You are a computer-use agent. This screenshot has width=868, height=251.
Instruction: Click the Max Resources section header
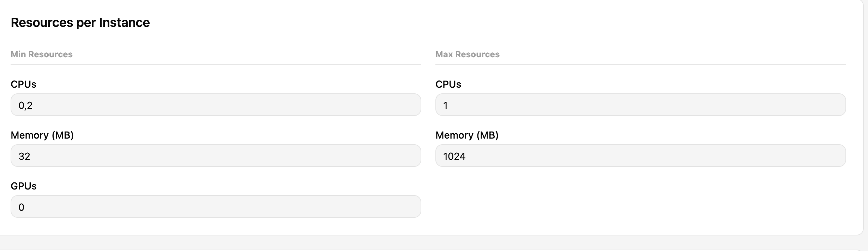pyautogui.click(x=467, y=54)
